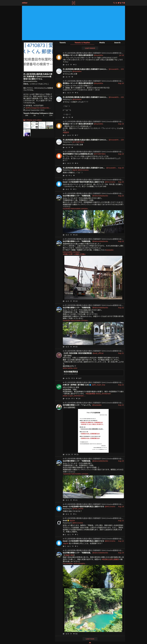
Task: Open the Aug 19 waterfall photo
Action: pyautogui.click(x=109, y=576)
